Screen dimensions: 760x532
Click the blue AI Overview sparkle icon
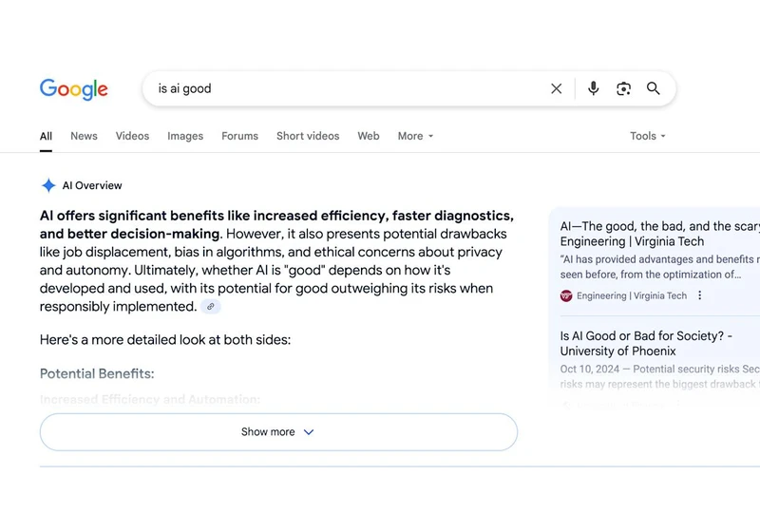(48, 185)
